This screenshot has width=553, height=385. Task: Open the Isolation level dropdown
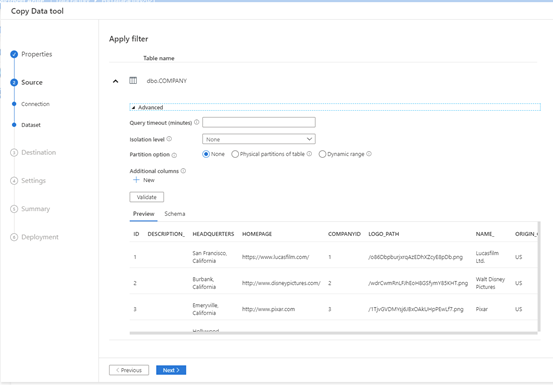pyautogui.click(x=259, y=139)
